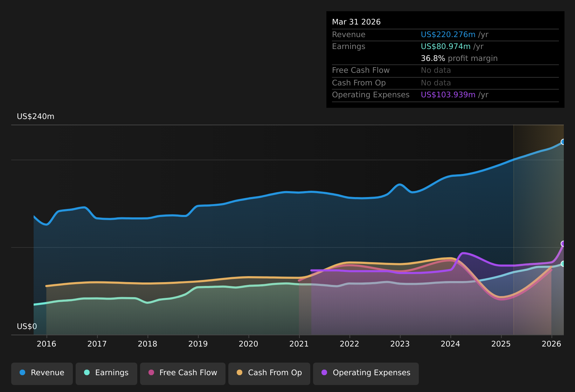Screen dimensions: 575x392
Task: Click the US$220.276m revenue value
Action: click(x=448, y=35)
